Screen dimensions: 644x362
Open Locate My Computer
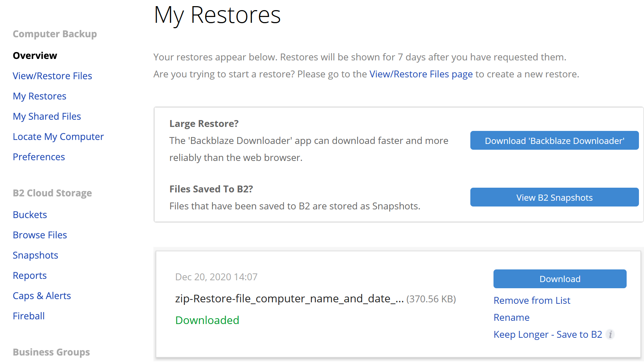(58, 137)
